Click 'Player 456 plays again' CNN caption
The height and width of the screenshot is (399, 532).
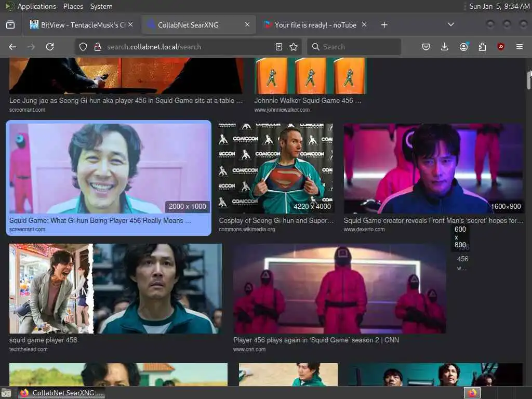click(316, 340)
